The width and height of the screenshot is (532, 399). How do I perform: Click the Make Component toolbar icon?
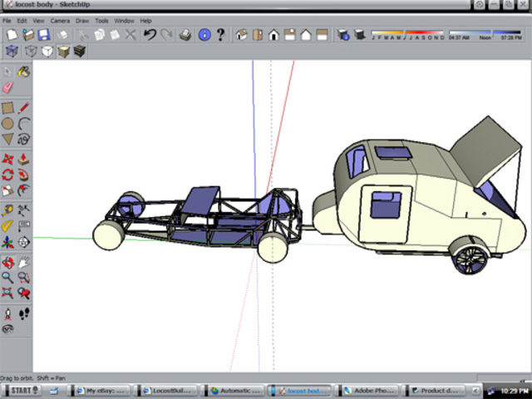coord(63,35)
